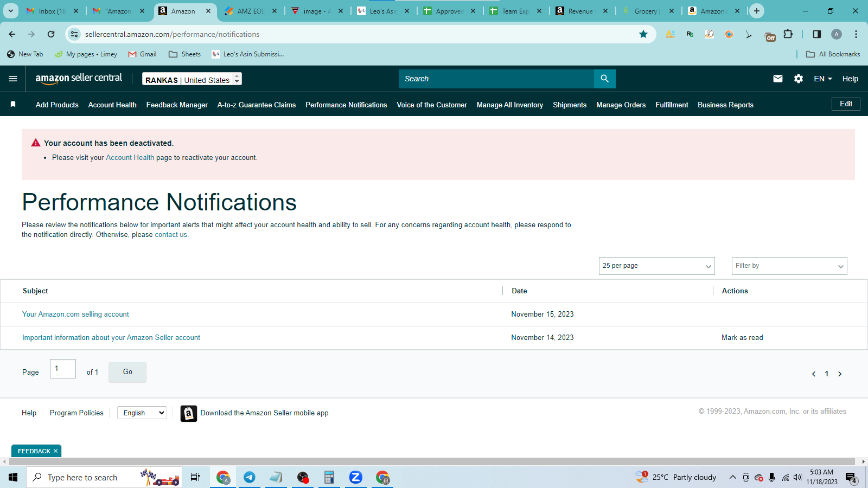The image size is (868, 488).
Task: Open the Chrome profile avatar
Action: 837,34
